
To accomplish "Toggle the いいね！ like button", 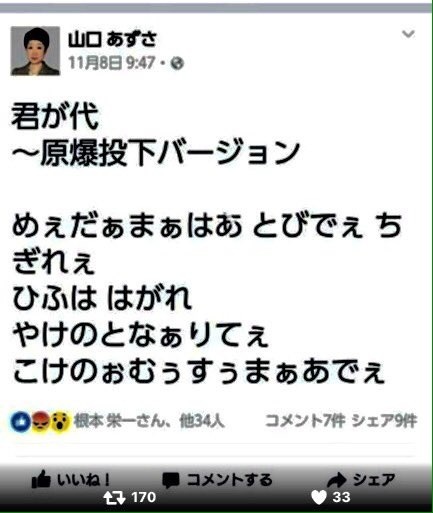I will point(71,480).
